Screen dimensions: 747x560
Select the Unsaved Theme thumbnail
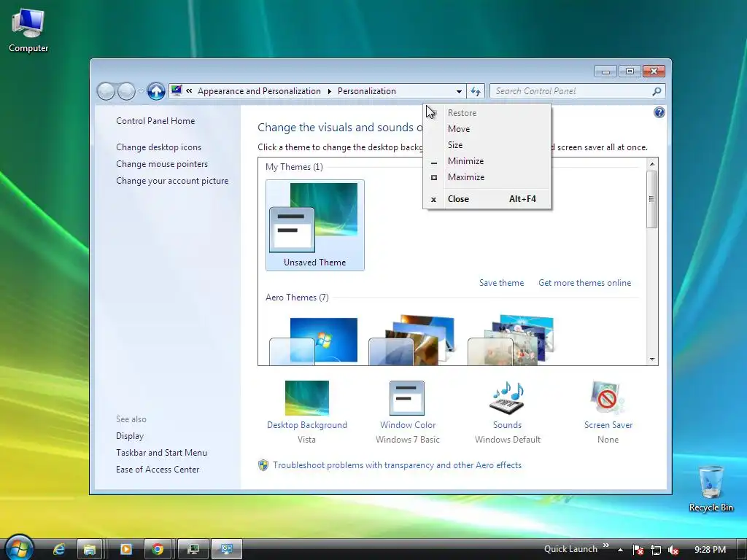pyautogui.click(x=315, y=225)
